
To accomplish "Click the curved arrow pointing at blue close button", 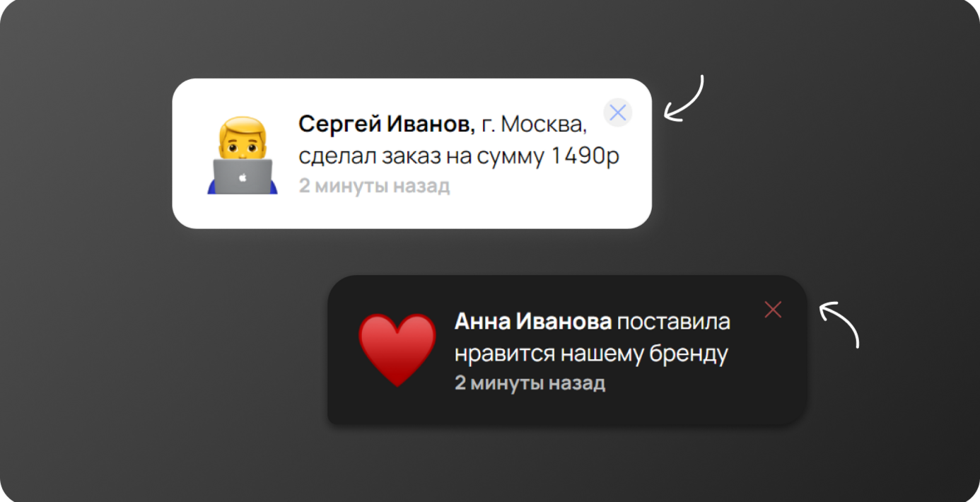I will point(684,99).
